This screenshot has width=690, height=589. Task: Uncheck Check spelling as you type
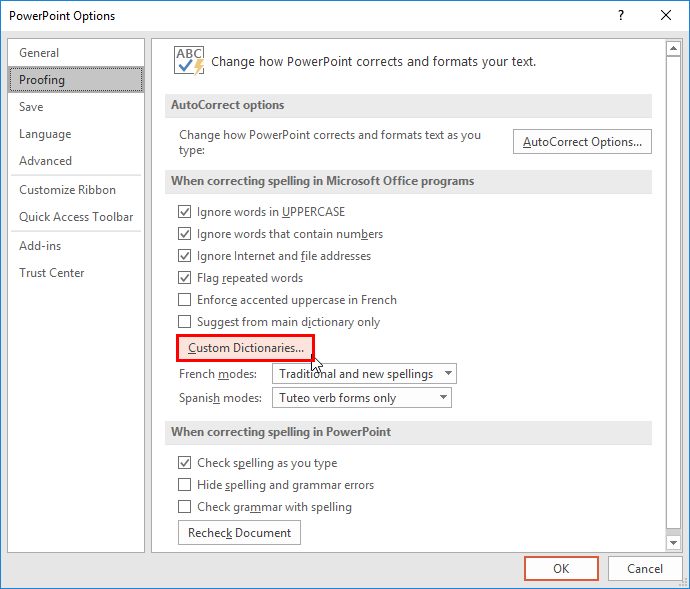pos(184,463)
